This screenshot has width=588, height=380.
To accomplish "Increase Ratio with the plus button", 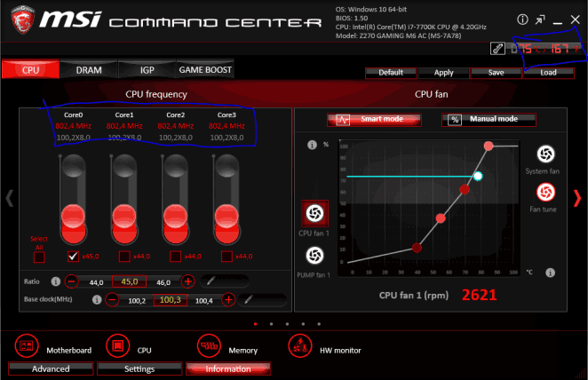I will pos(188,281).
